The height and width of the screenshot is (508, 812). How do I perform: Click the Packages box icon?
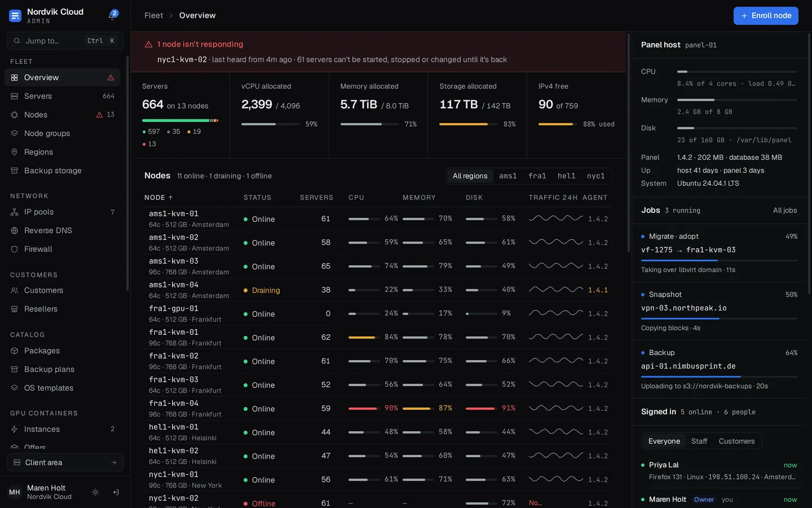pyautogui.click(x=15, y=351)
